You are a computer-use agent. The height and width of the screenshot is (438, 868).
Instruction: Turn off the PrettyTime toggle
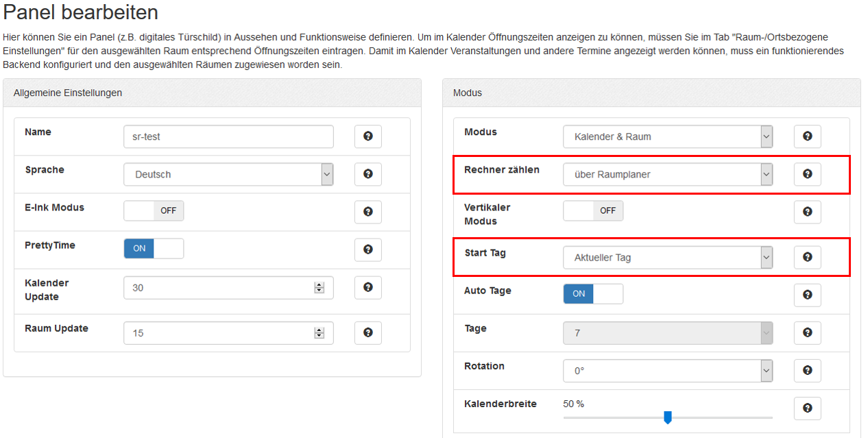pyautogui.click(x=154, y=249)
